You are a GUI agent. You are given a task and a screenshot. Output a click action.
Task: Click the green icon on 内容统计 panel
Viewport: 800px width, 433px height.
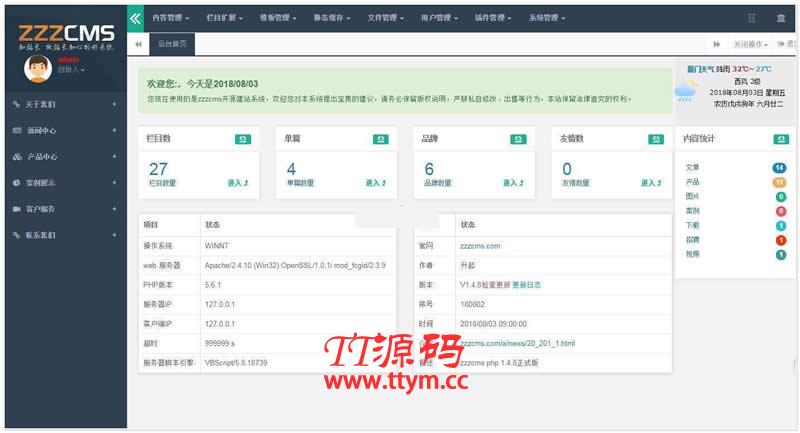(781, 139)
